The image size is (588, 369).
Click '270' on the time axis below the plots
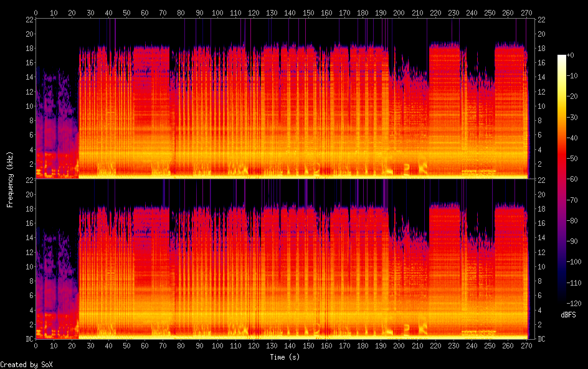(x=526, y=346)
